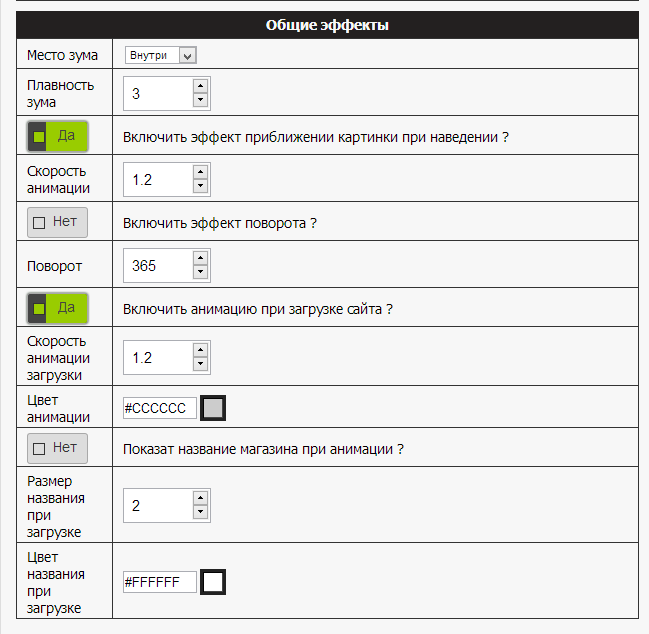Open the Цвет анимации gray color swatch
The width and height of the screenshot is (649, 634).
pyautogui.click(x=213, y=408)
